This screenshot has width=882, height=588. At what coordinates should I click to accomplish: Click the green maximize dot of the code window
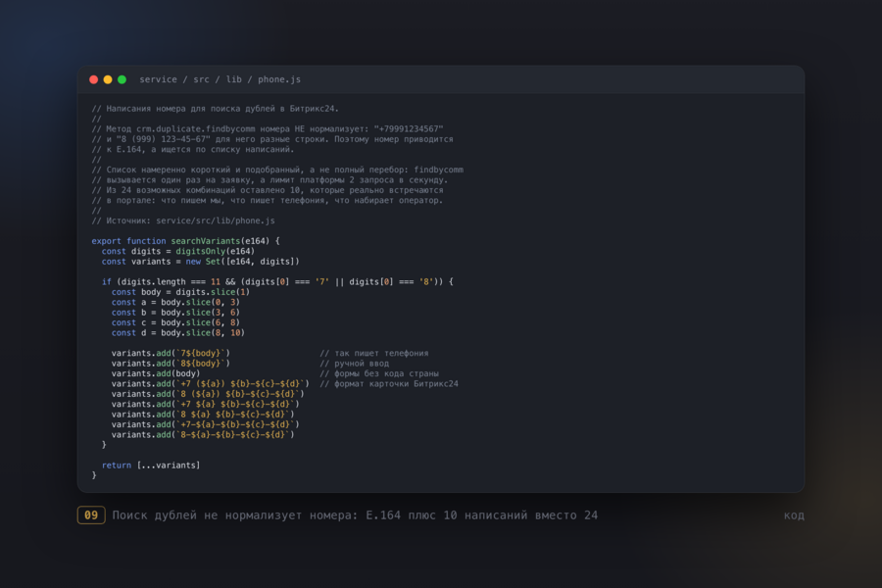[122, 79]
